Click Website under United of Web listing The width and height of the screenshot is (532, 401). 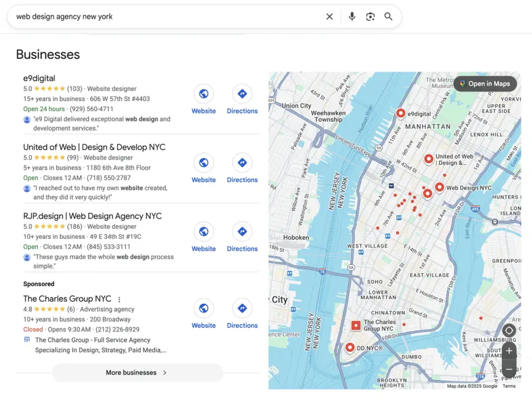(203, 162)
